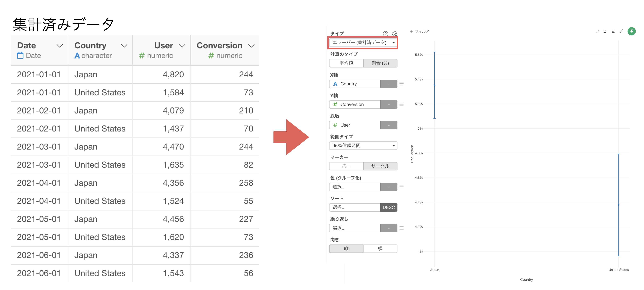
Task: Open the Conversion column header menu
Action: [251, 46]
